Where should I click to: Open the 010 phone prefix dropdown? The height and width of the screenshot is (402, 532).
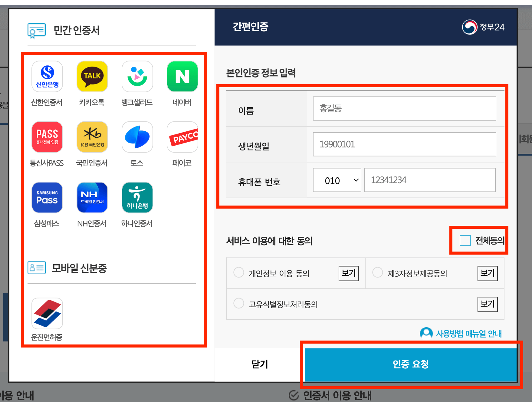tap(337, 180)
